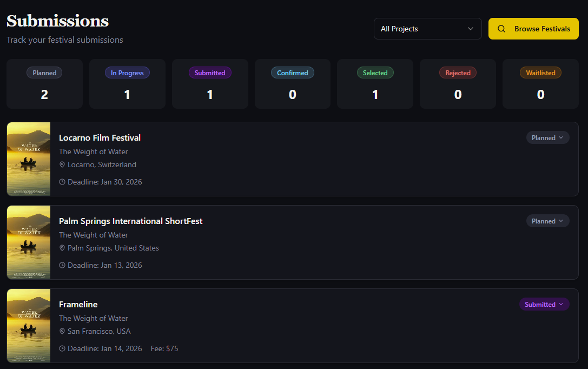Click The Weight of Water project name
This screenshot has width=588, height=369.
click(x=93, y=151)
